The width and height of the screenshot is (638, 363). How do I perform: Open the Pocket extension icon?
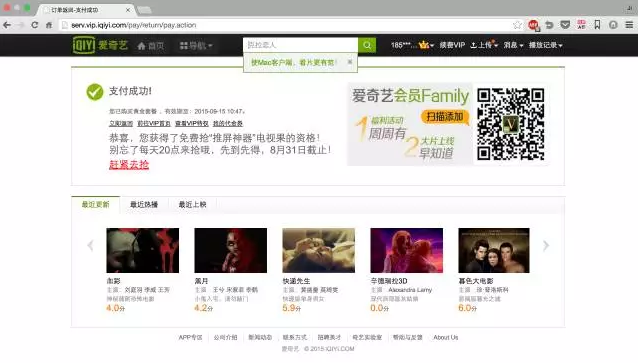(x=565, y=25)
